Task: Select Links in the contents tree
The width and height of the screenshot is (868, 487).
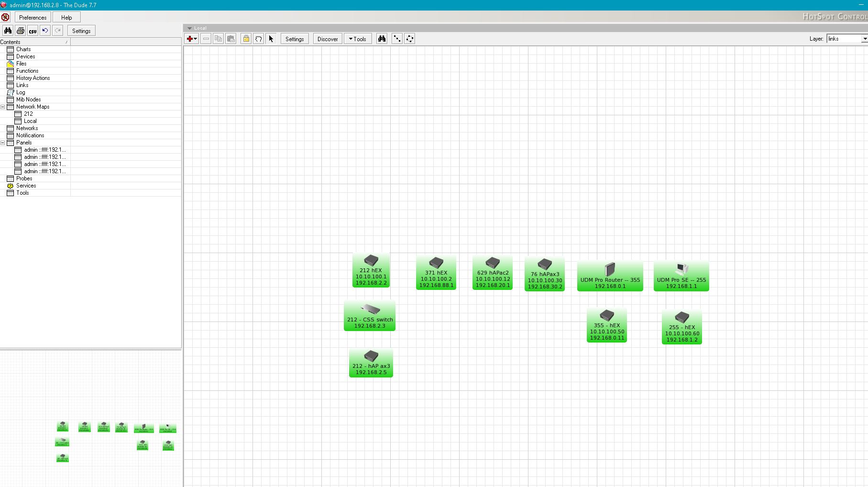Action: tap(22, 85)
